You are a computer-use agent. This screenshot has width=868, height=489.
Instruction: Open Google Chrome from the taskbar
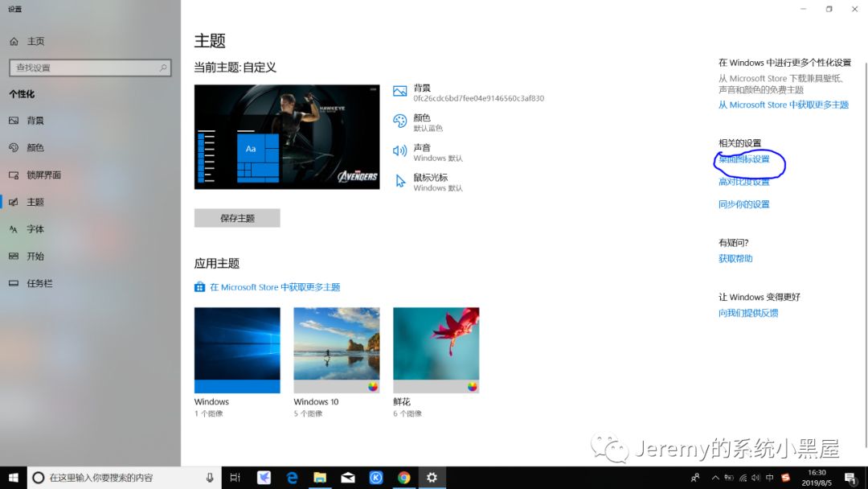pyautogui.click(x=403, y=478)
